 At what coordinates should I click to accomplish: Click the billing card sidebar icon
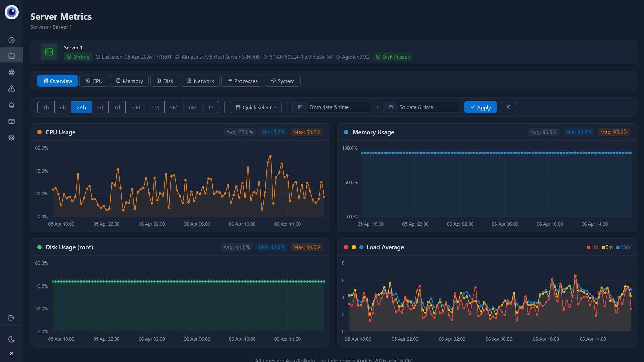[x=12, y=121]
